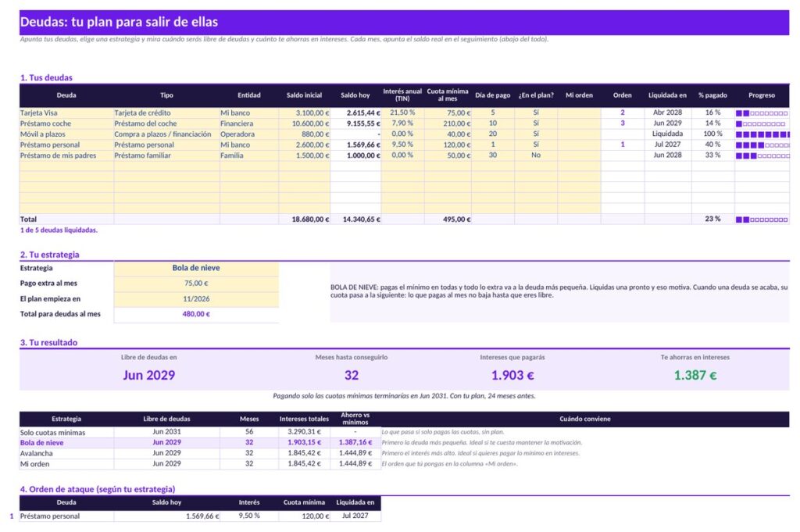
Task: Click the "480,00 €" total para deudas value
Action: [196, 314]
